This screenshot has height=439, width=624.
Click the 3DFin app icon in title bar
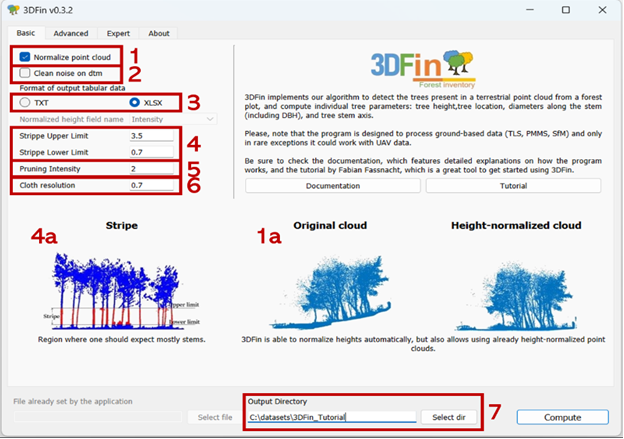tap(13, 10)
